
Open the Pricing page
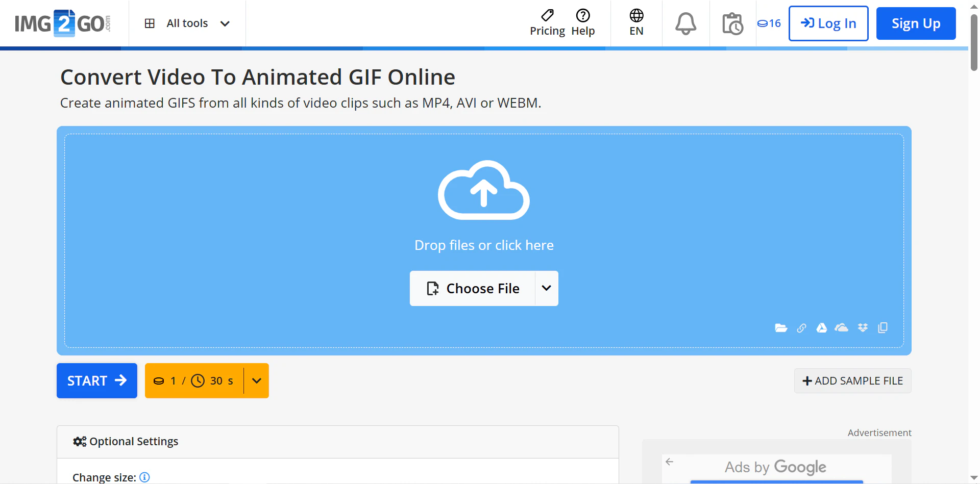547,23
